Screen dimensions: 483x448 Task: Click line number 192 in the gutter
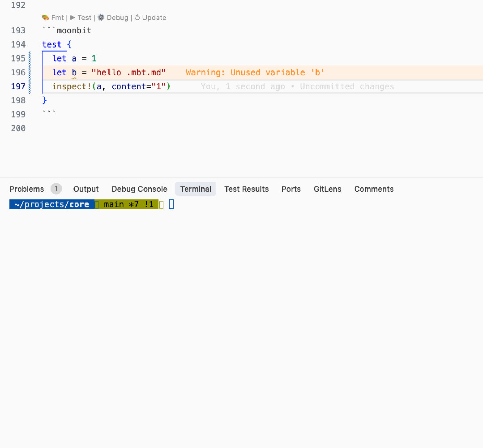pyautogui.click(x=18, y=5)
